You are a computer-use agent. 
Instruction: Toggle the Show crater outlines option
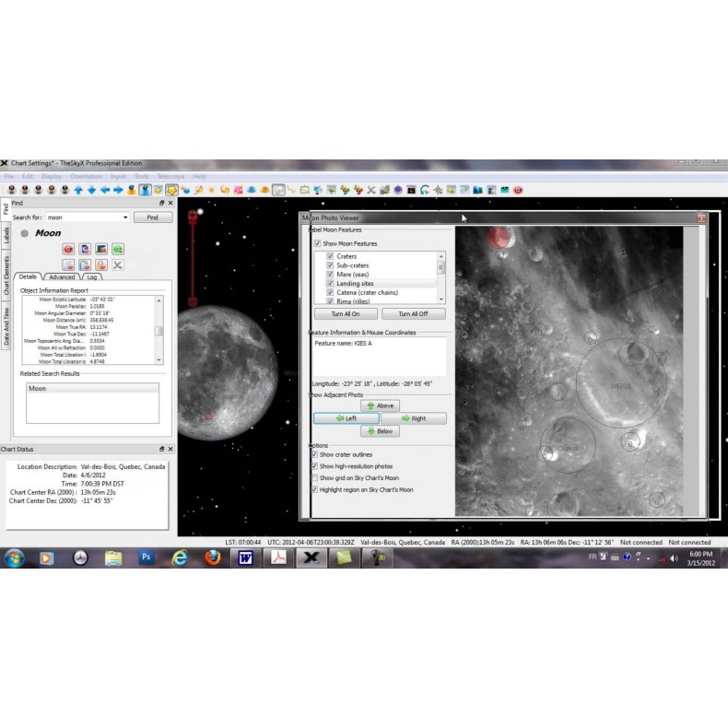(315, 454)
